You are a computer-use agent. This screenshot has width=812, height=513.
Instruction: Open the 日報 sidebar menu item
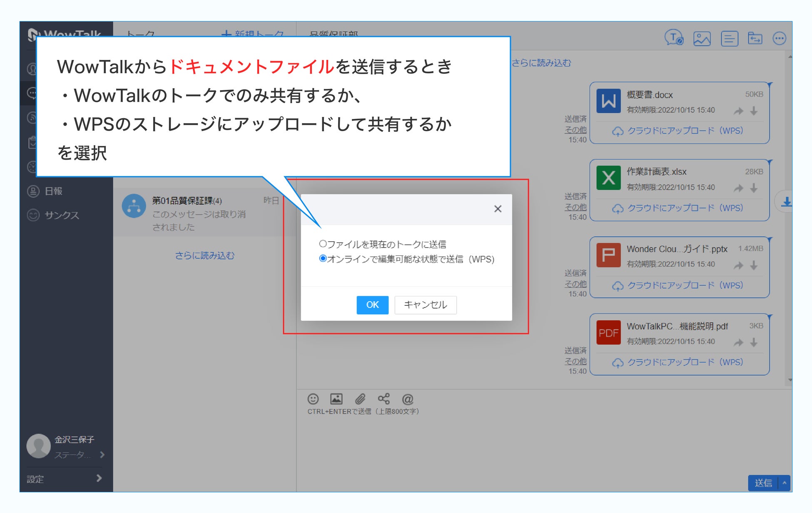53,191
